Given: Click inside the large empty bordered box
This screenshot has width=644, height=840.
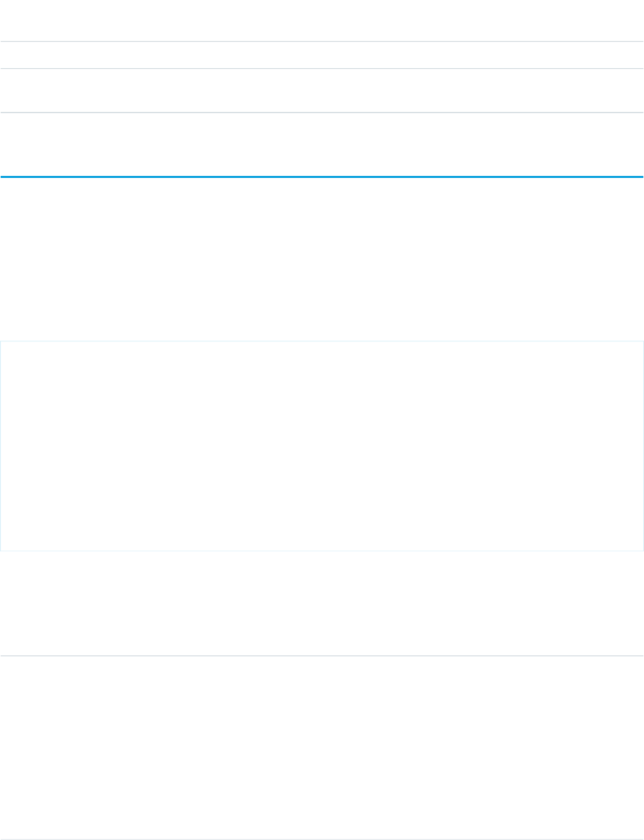Looking at the screenshot, I should pyautogui.click(x=321, y=446).
